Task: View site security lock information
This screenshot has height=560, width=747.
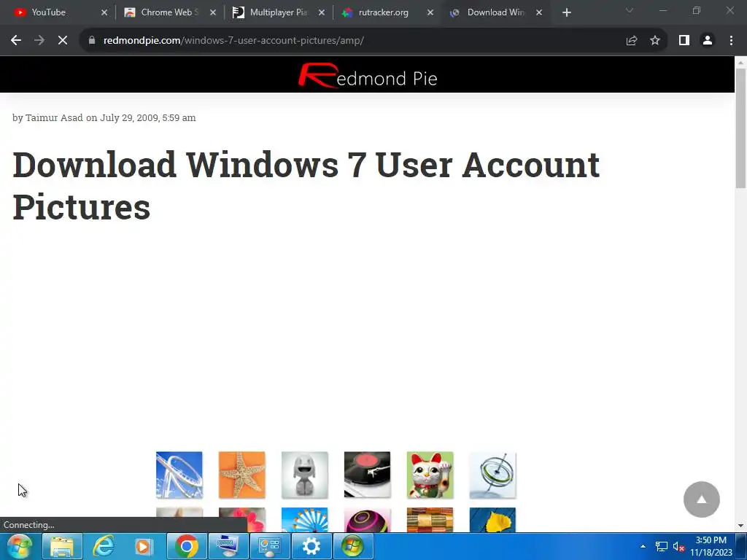Action: (x=92, y=41)
